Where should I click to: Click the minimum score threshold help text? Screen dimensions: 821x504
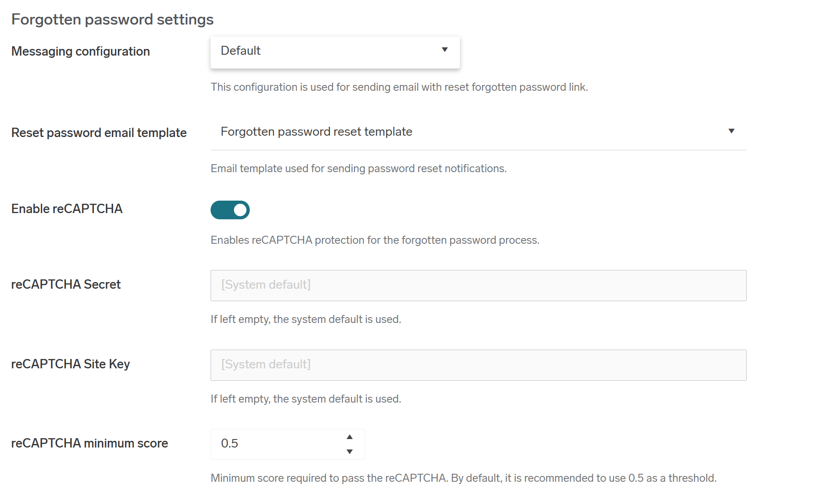pos(463,478)
